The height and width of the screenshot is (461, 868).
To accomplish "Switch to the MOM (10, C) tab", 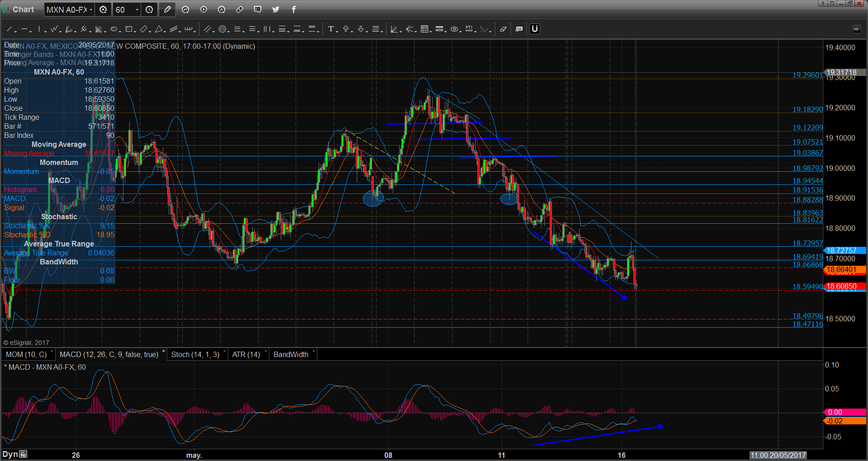I will pos(26,355).
